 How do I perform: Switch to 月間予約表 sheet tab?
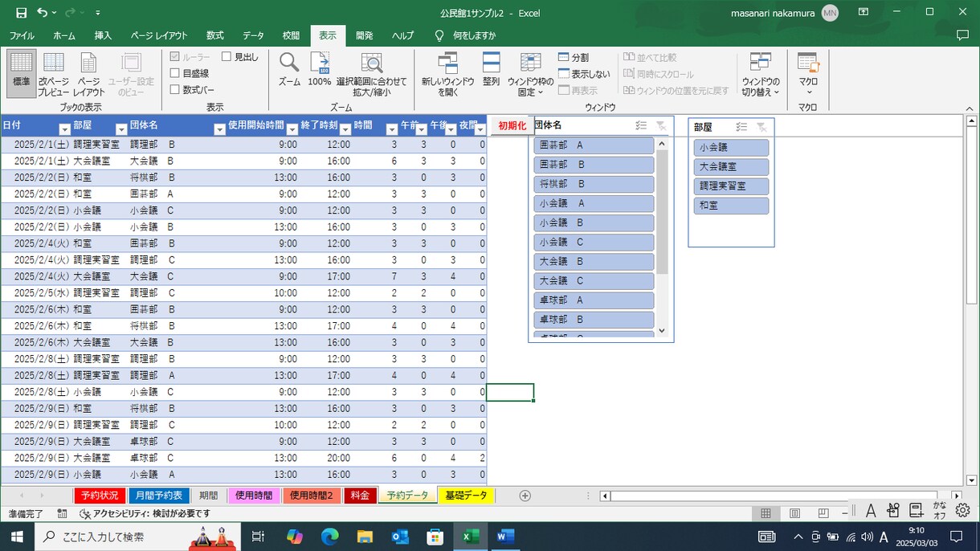point(159,496)
